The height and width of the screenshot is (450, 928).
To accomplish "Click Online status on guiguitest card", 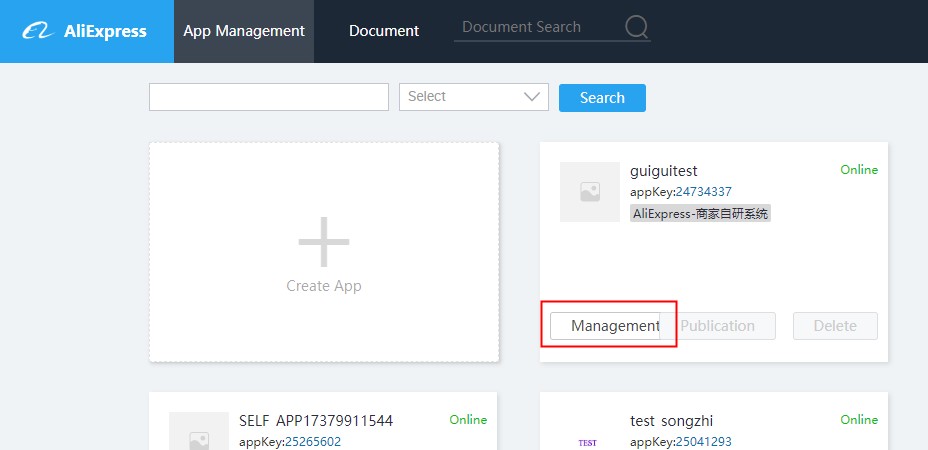I will (859, 170).
